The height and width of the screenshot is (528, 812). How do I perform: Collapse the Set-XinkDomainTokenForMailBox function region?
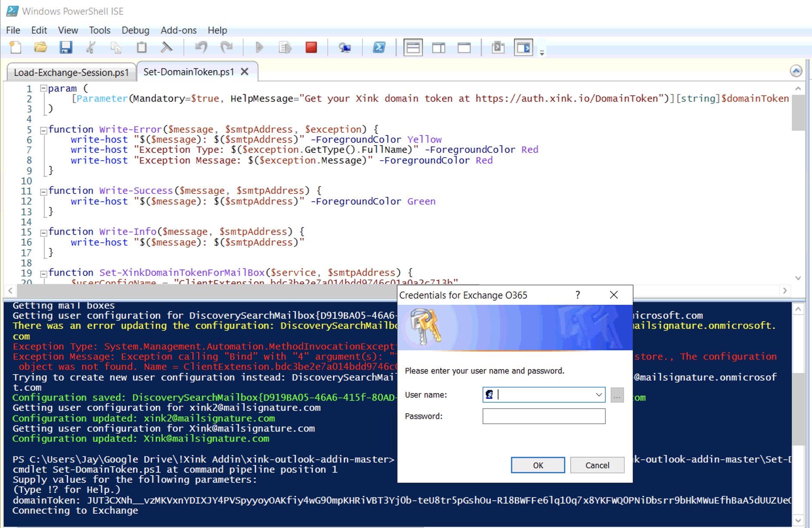point(43,273)
